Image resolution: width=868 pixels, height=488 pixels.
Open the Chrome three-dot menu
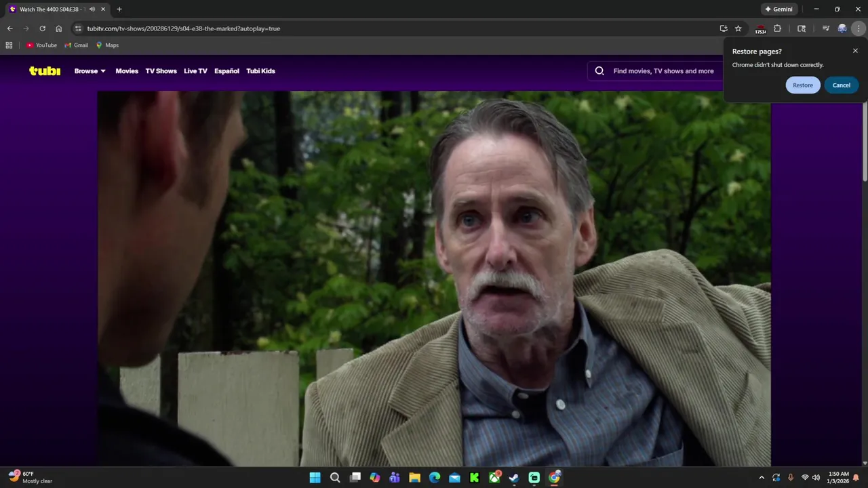click(x=859, y=28)
